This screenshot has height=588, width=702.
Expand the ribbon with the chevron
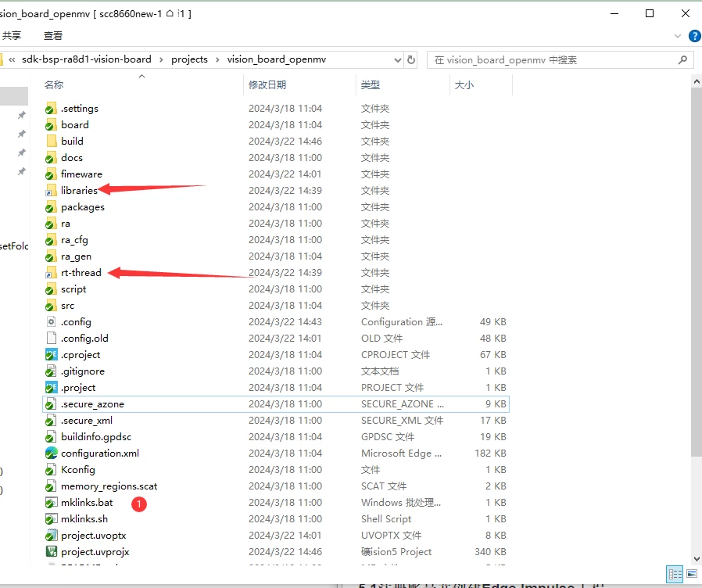click(678, 36)
